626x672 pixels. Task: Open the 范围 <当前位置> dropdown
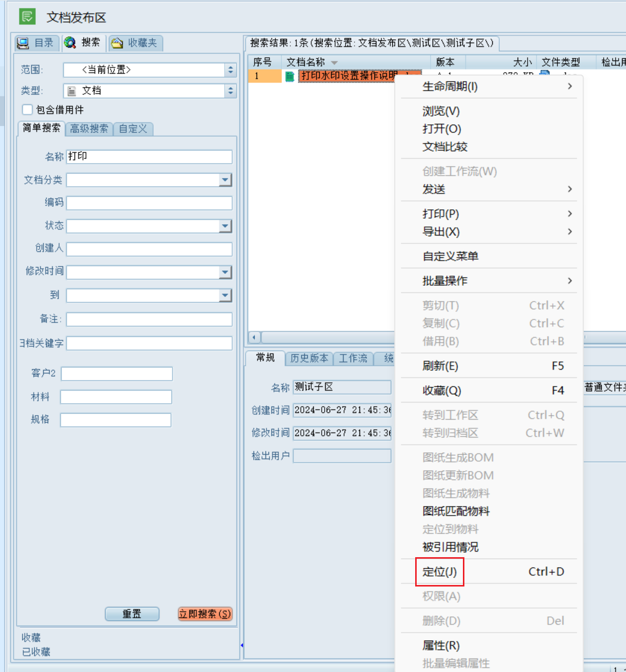(x=230, y=70)
